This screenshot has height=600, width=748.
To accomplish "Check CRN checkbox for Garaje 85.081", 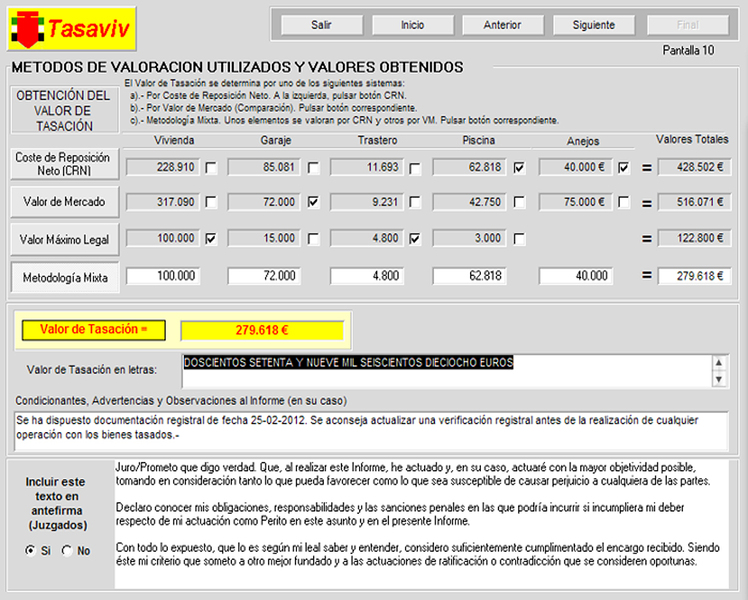I will click(x=313, y=168).
